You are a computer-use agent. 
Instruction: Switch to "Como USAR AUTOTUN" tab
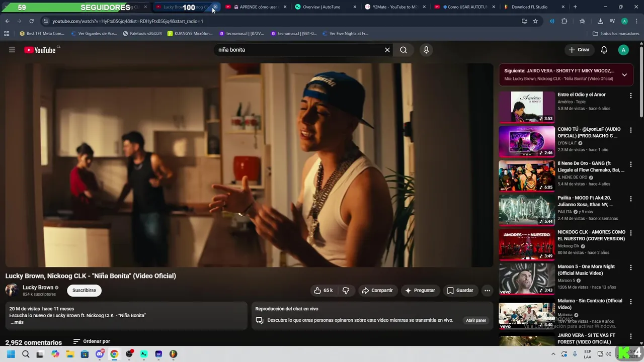464,7
